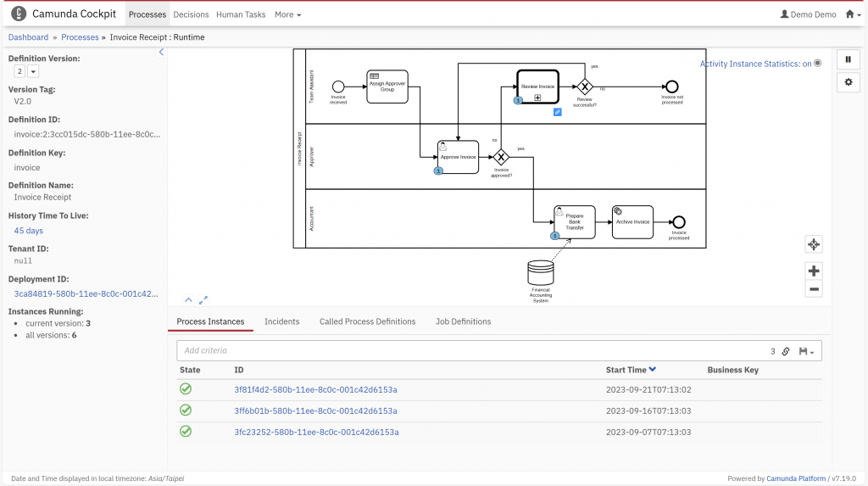The height and width of the screenshot is (486, 868).
Task: Sort by Start Time column
Action: tap(631, 370)
